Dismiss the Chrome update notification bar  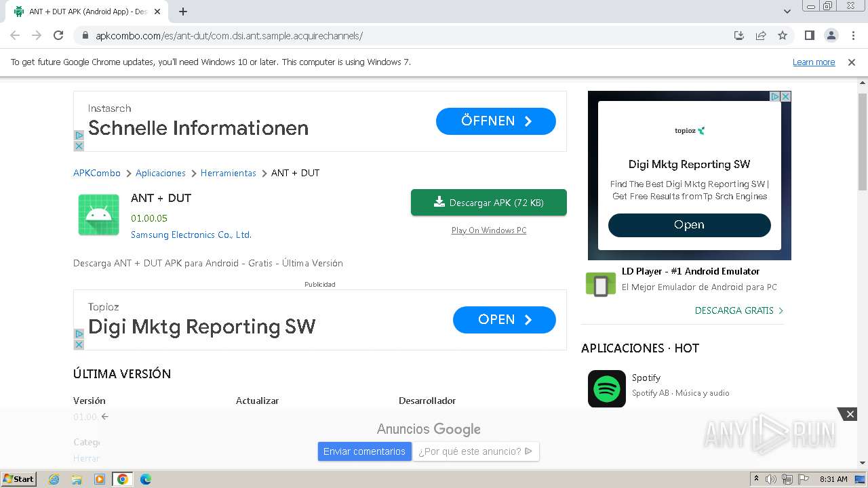(x=852, y=62)
